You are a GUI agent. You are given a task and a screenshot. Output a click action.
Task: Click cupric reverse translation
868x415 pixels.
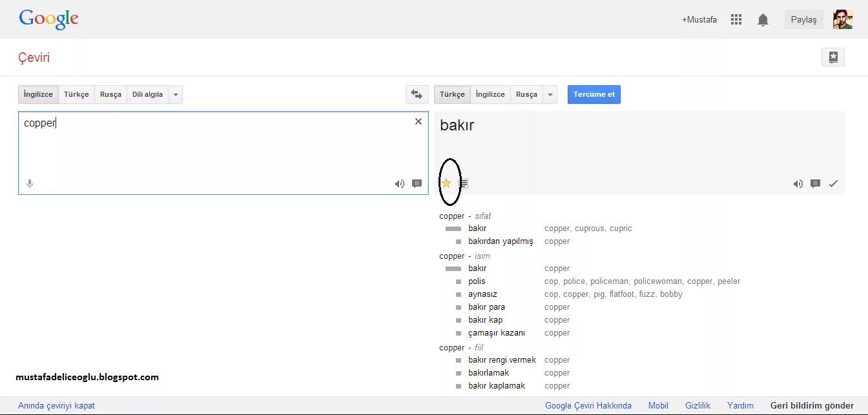(621, 228)
